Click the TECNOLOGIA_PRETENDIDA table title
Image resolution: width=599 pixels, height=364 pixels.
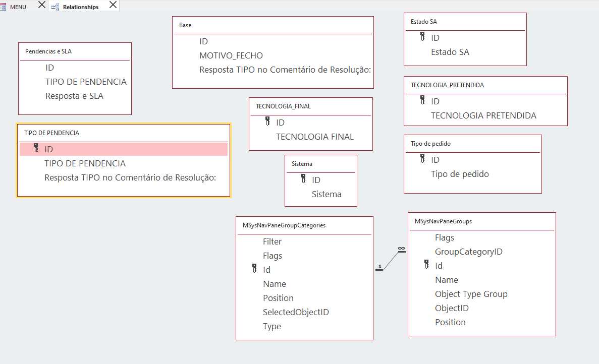click(x=447, y=85)
